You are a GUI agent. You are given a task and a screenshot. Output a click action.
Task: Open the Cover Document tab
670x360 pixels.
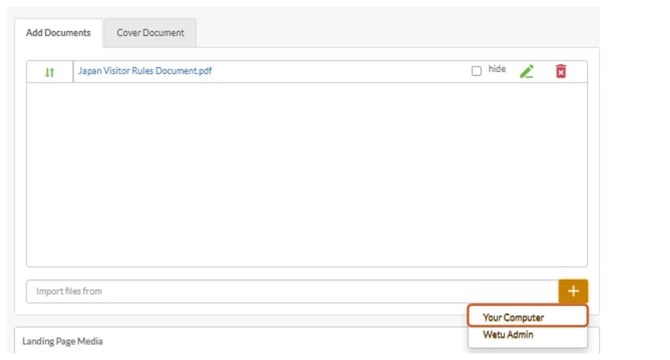point(150,33)
